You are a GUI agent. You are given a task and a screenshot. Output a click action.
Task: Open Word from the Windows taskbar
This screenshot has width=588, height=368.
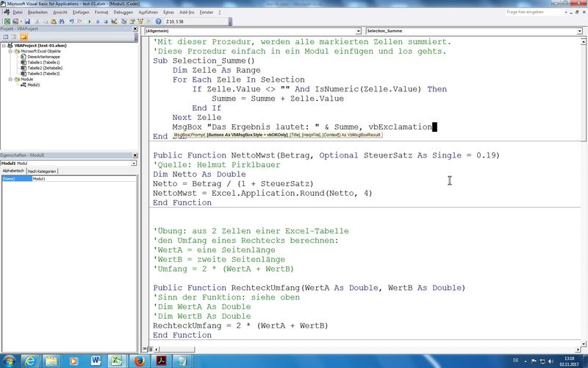[x=96, y=359]
